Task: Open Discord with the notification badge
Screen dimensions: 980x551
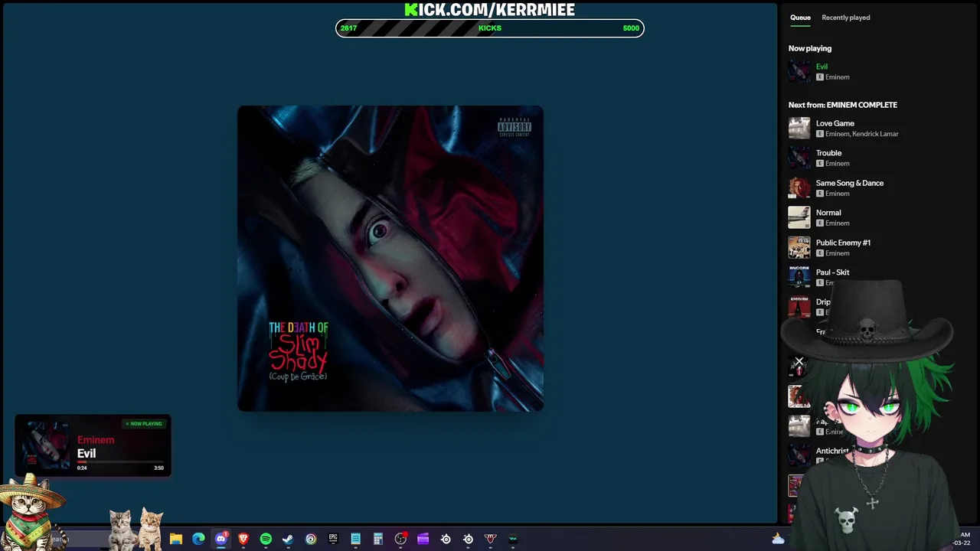Action: [x=221, y=539]
